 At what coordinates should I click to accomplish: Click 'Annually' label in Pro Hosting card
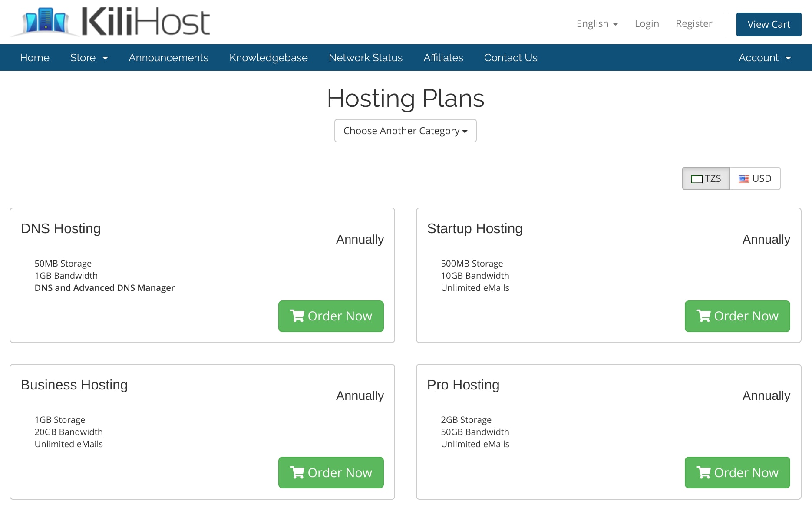click(766, 396)
